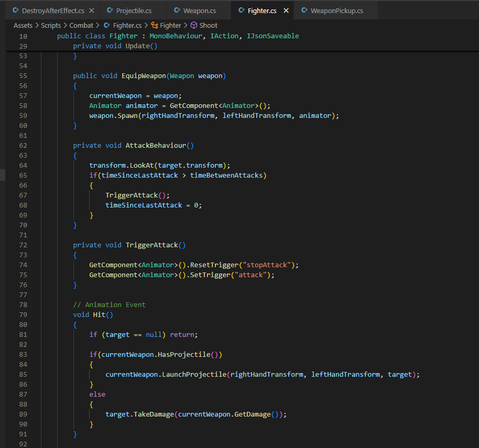Open the Weapon.cs tab

199,10
